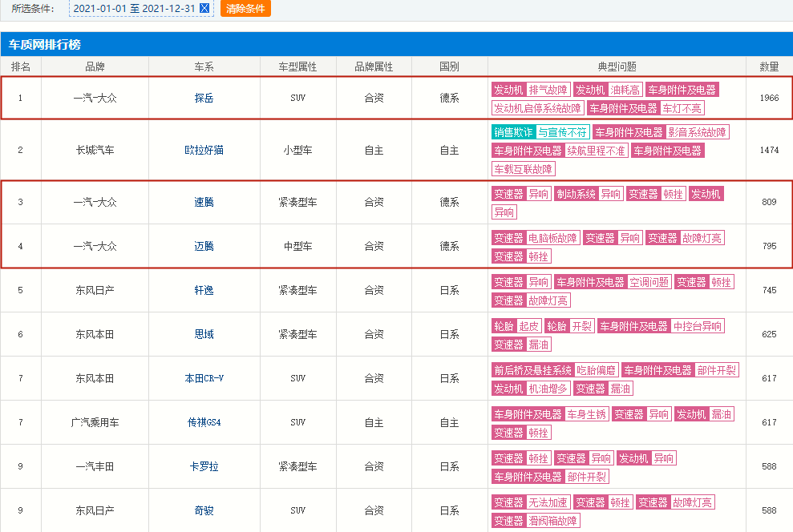Select the 发动机 漏油 tag
The height and width of the screenshot is (532, 793).
(x=704, y=413)
